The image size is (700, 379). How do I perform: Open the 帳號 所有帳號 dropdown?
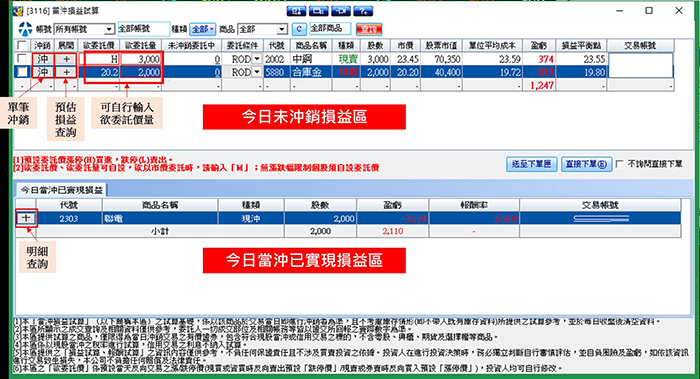[84, 29]
